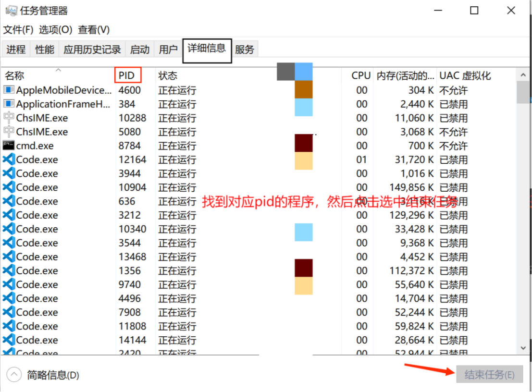Click VS Code icon for PID 14144 row
The height and width of the screenshot is (392, 532).
click(x=9, y=340)
